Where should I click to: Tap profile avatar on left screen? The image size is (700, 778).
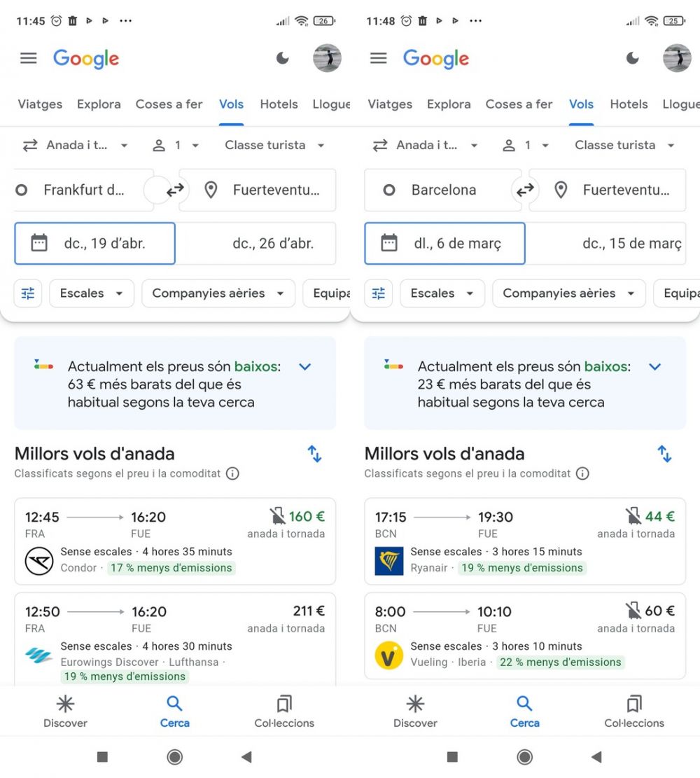327,58
